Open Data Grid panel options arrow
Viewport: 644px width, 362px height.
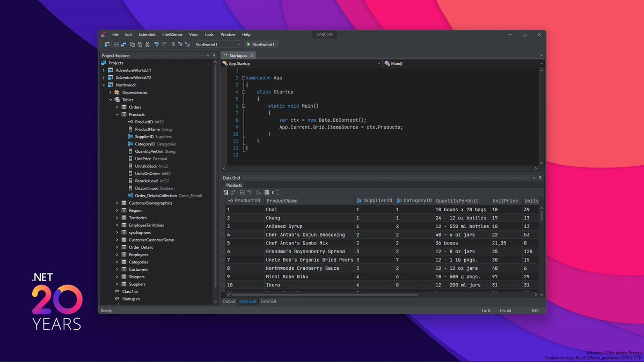pos(533,178)
